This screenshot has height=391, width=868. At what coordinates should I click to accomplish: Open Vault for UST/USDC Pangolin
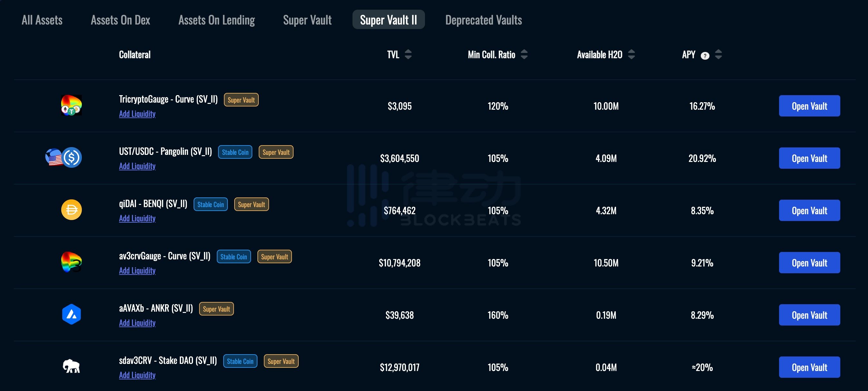pos(809,158)
